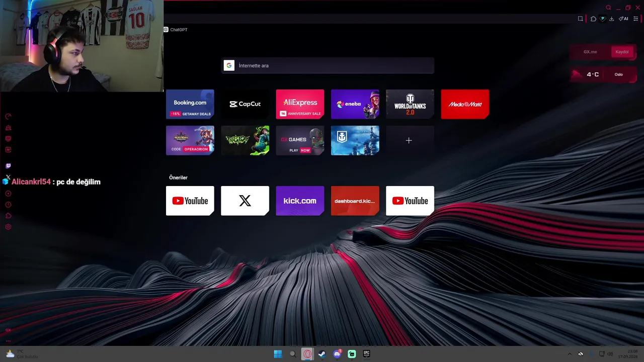This screenshot has width=644, height=362.
Task: Open the CapCut speed dial tile
Action: [x=245, y=104]
